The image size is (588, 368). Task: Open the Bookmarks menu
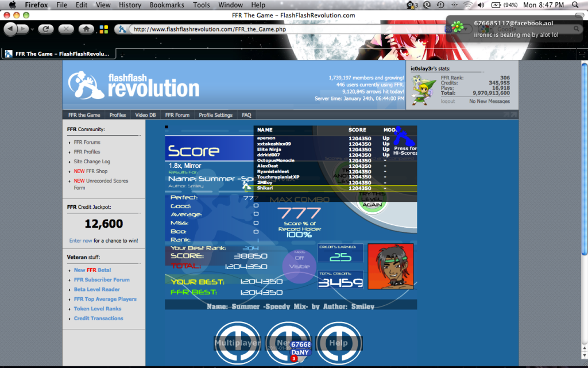click(167, 5)
